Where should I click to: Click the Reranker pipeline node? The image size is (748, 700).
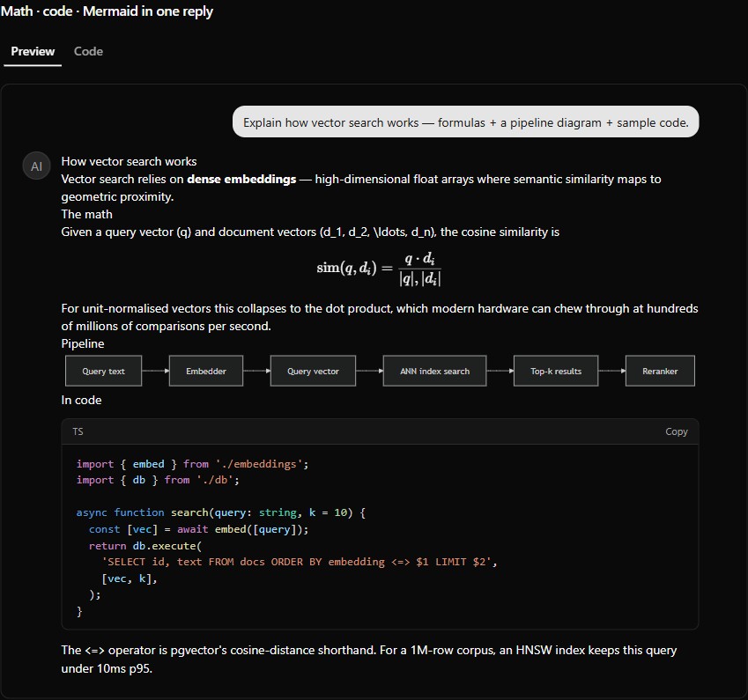coord(660,371)
